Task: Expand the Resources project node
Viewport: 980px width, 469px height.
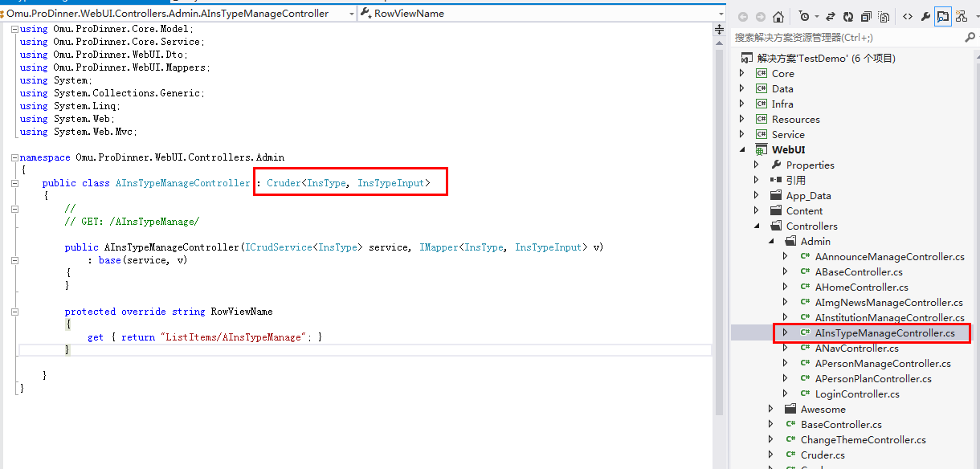Action: point(742,119)
